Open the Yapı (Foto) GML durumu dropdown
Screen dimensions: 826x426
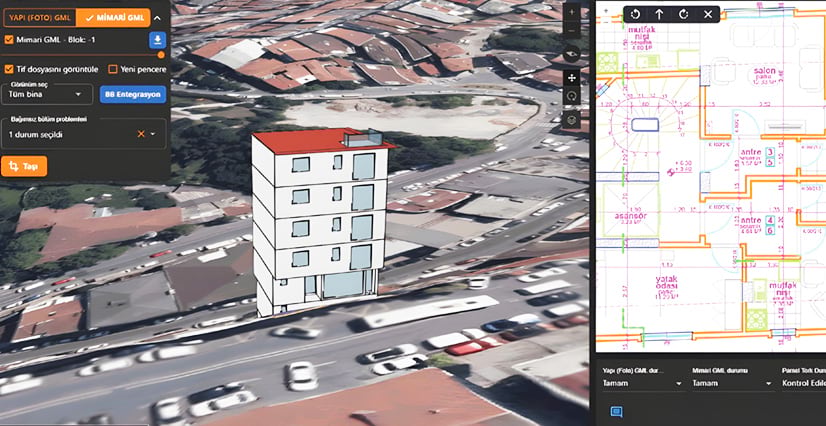pyautogui.click(x=643, y=383)
